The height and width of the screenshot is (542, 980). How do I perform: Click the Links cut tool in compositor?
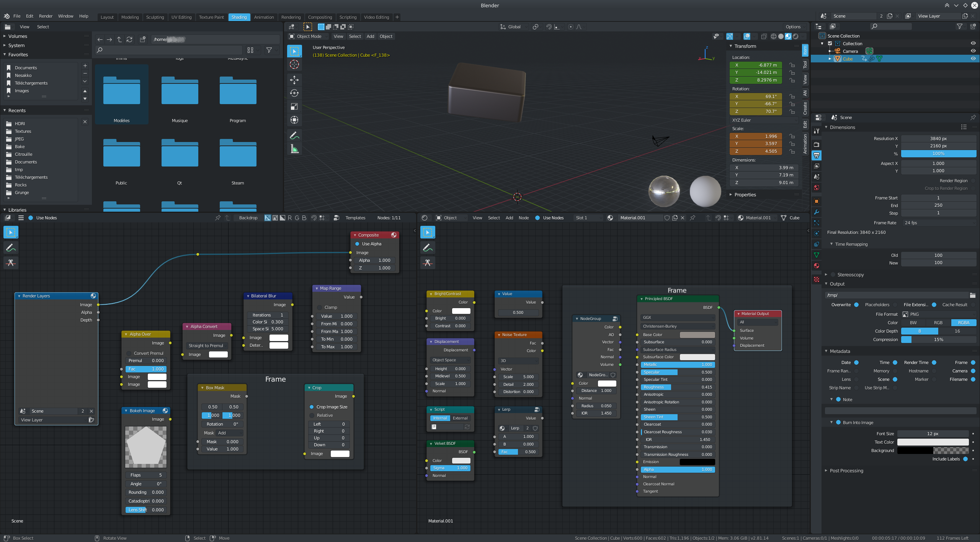pyautogui.click(x=11, y=263)
